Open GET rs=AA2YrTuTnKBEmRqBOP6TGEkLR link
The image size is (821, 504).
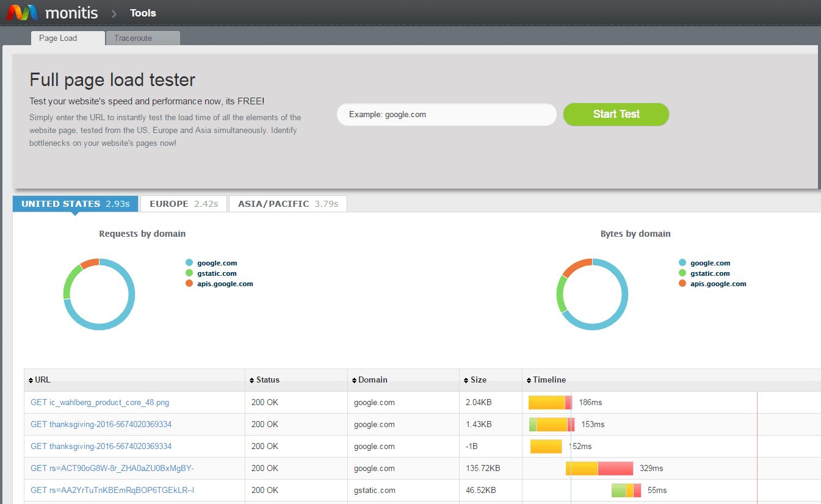pyautogui.click(x=112, y=491)
